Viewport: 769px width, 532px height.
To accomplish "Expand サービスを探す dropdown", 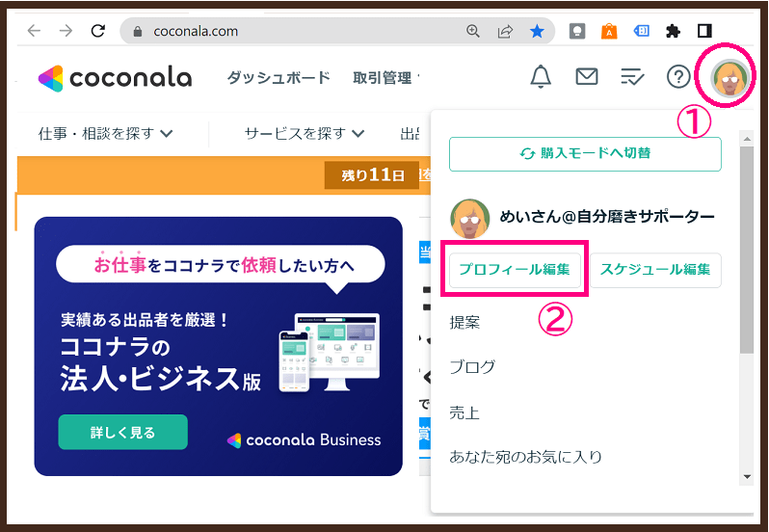I will tap(305, 133).
